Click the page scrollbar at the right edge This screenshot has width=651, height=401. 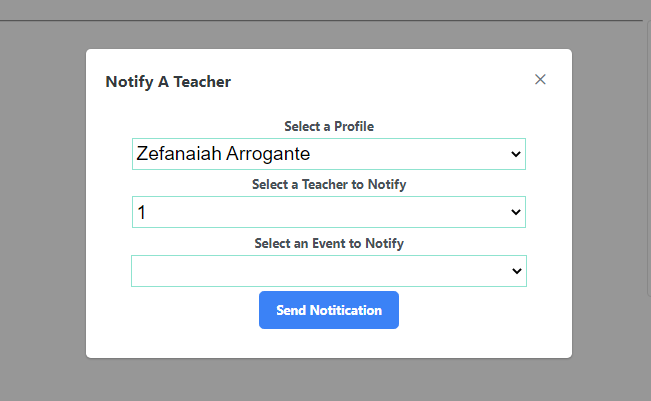(x=646, y=200)
